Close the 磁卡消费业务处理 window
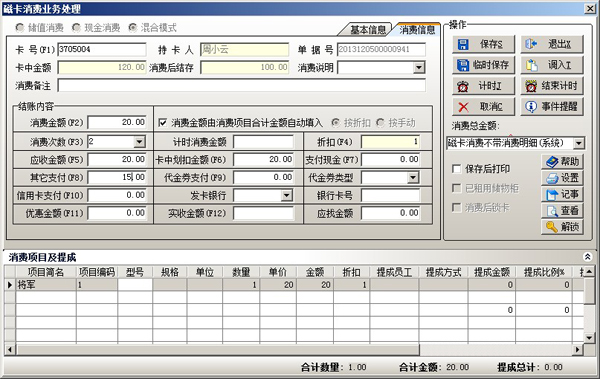The height and width of the screenshot is (379, 600). 590,8
